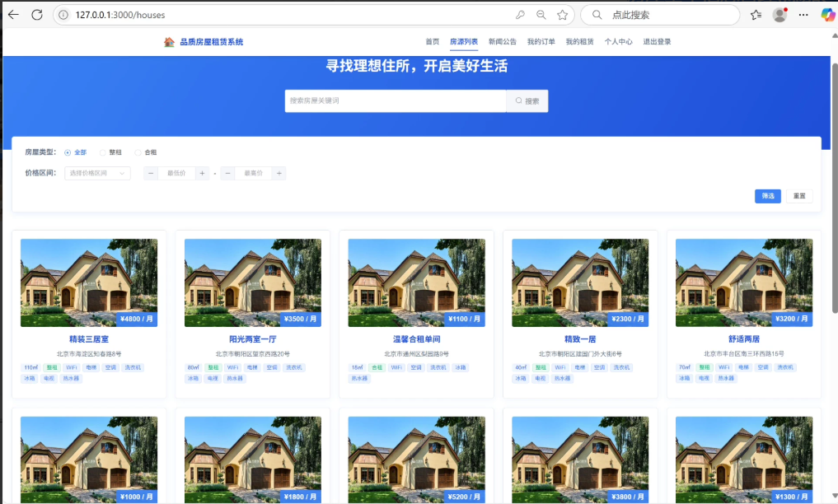838x504 pixels.
Task: Click the 重置 reset button
Action: tap(799, 196)
